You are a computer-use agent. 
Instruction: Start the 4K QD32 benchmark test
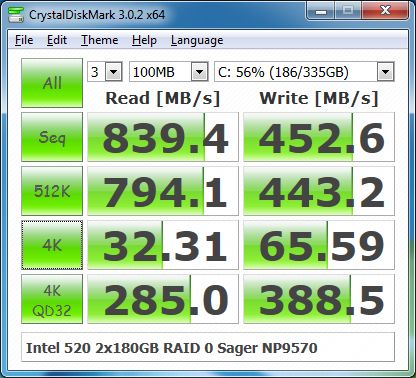52,299
